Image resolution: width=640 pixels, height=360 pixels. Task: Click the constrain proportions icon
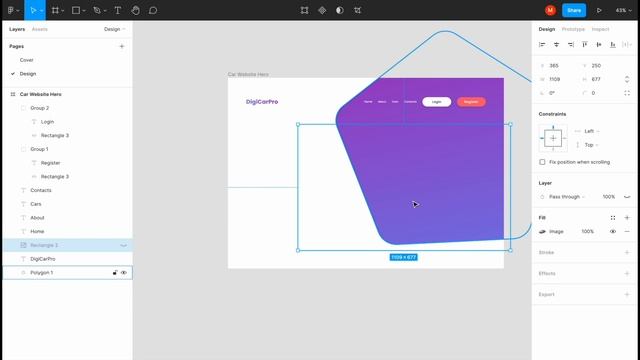[627, 79]
